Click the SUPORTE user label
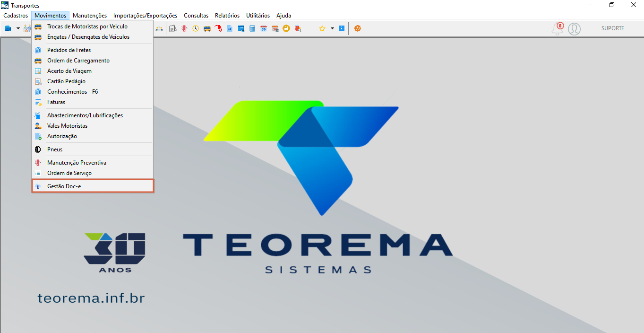The image size is (644, 333). pos(613,28)
